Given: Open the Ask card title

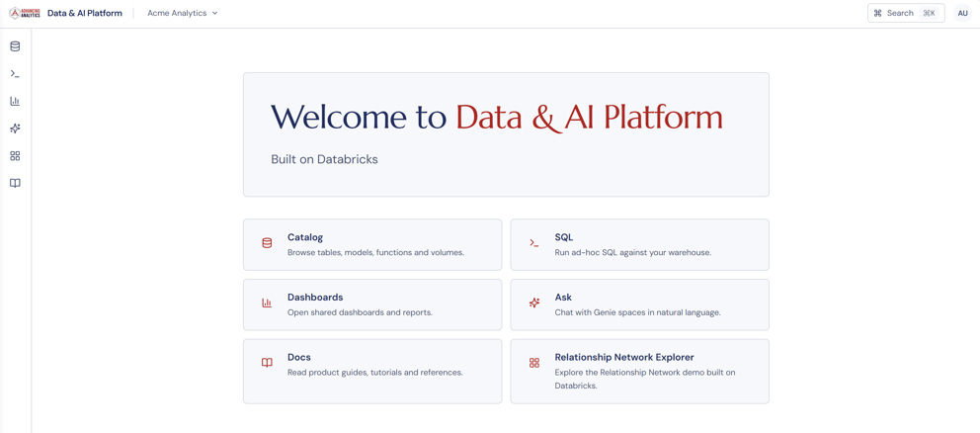Looking at the screenshot, I should coord(563,298).
